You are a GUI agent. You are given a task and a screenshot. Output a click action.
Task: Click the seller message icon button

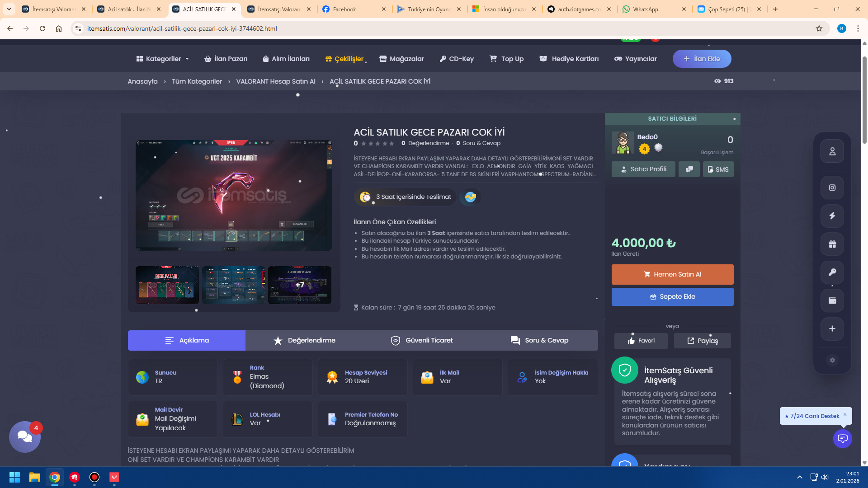[x=689, y=169]
